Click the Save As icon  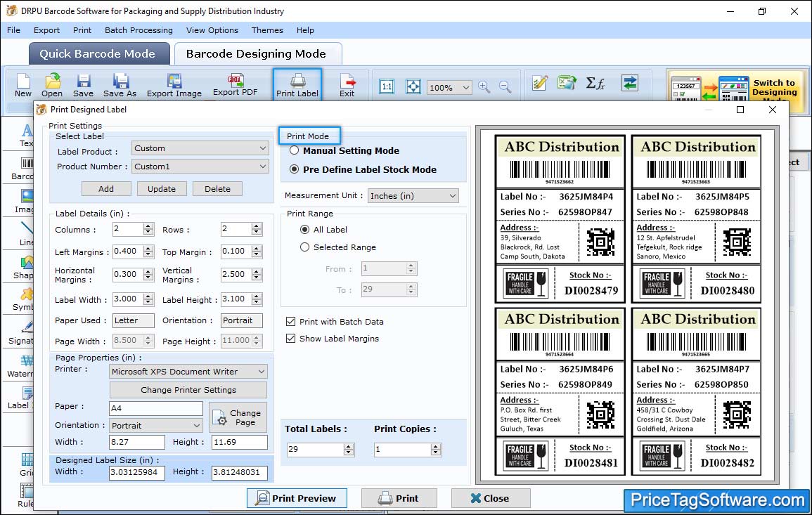pyautogui.click(x=120, y=86)
